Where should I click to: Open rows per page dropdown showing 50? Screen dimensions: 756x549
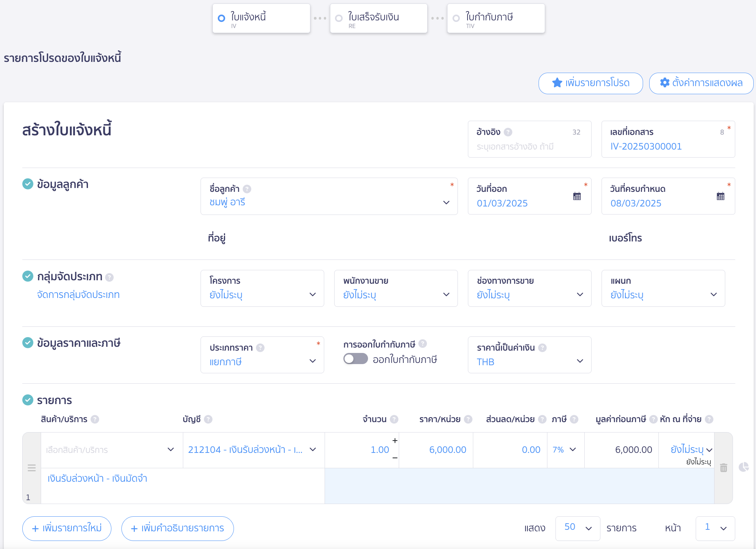click(578, 528)
